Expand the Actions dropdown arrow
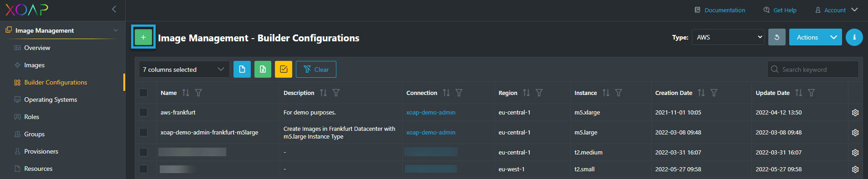 833,37
